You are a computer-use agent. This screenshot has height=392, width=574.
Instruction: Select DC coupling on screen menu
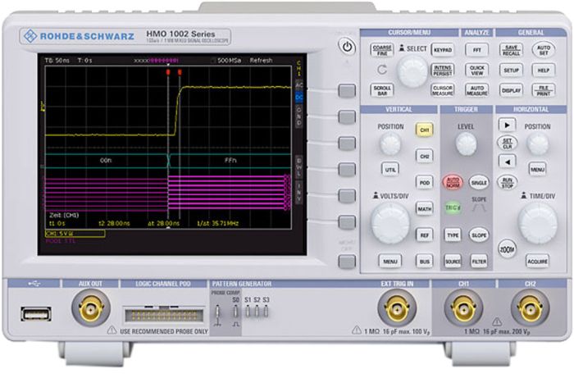click(x=299, y=98)
